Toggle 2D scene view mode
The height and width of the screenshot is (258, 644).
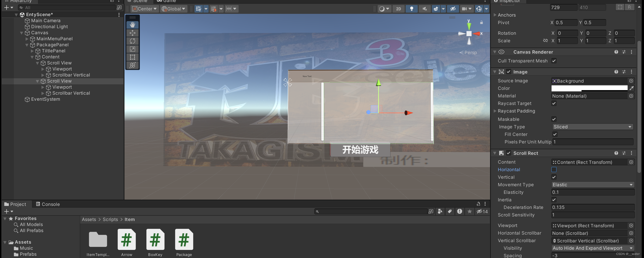click(398, 9)
